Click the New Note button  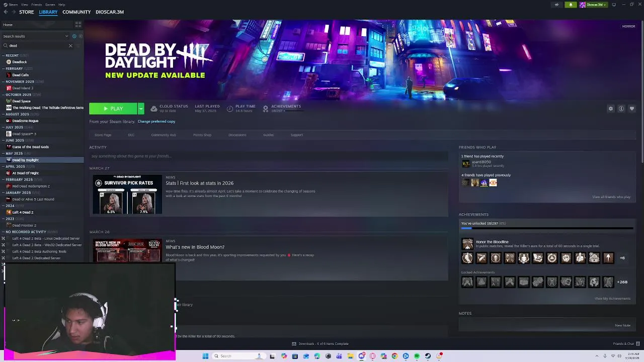point(623,325)
